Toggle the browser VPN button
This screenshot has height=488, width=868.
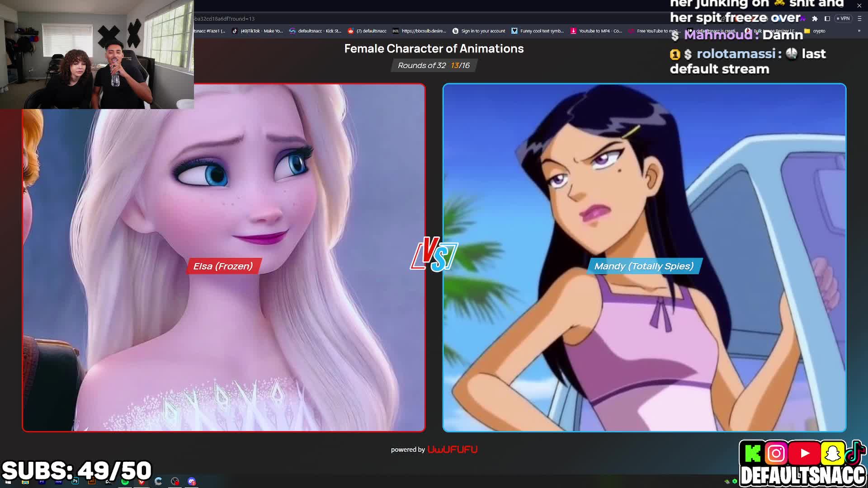(x=843, y=19)
